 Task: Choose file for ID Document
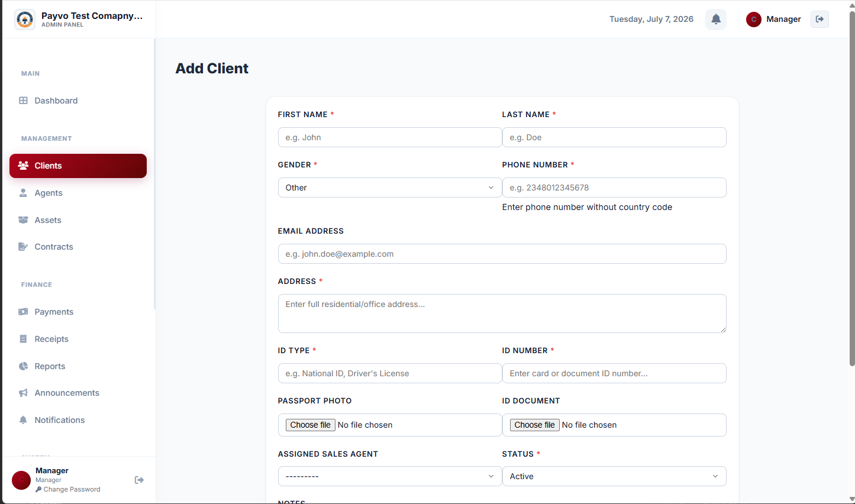click(534, 425)
